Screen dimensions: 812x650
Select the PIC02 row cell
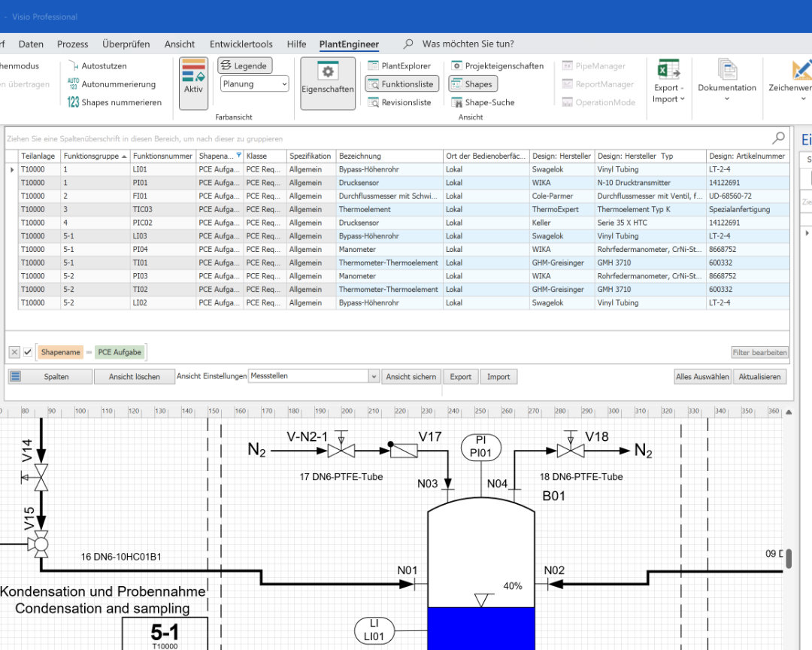[162, 223]
